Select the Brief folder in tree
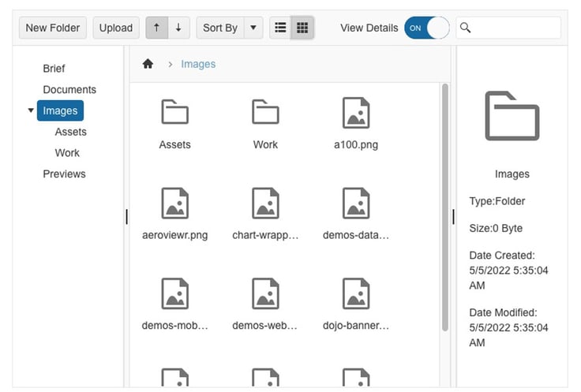 tap(54, 69)
